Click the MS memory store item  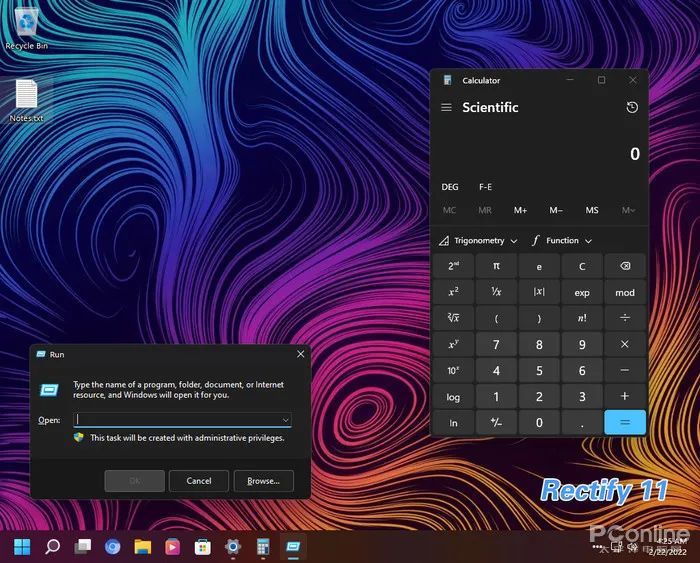pos(592,210)
